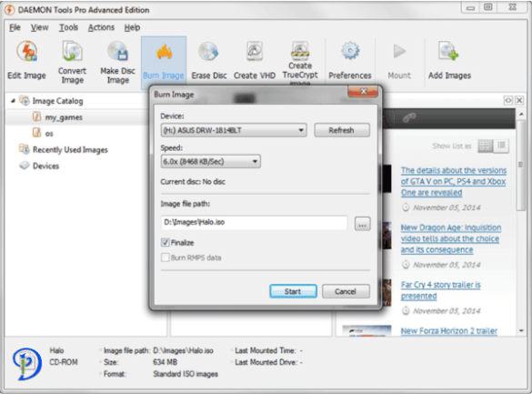The height and width of the screenshot is (394, 532).
Task: Switch news to tile list view
Action: point(486,146)
